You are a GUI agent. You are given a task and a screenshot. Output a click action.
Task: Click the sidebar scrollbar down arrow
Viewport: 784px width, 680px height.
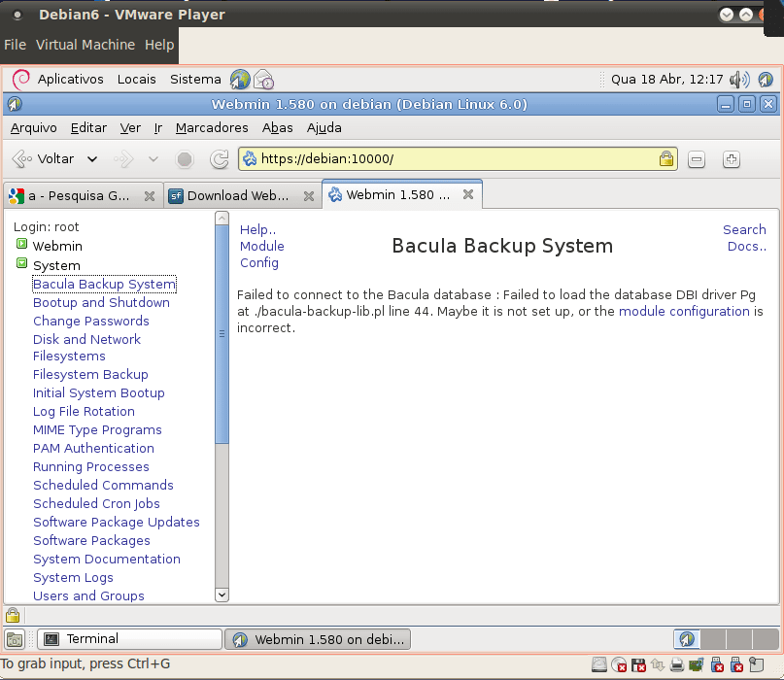pos(222,595)
